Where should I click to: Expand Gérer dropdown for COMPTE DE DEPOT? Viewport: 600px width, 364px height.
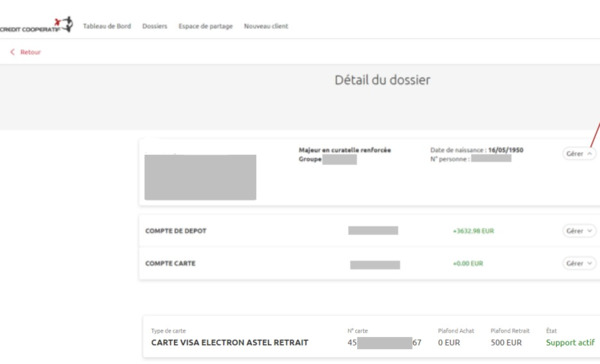pyautogui.click(x=579, y=231)
